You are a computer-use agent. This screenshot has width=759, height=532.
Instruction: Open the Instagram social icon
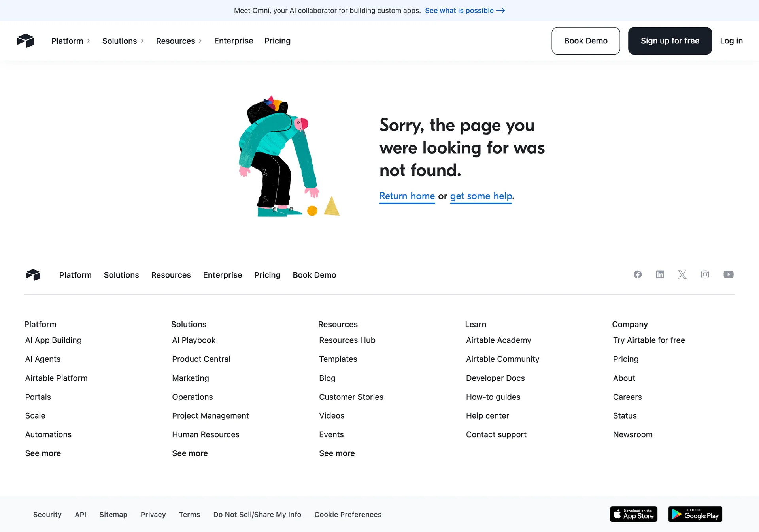705,274
